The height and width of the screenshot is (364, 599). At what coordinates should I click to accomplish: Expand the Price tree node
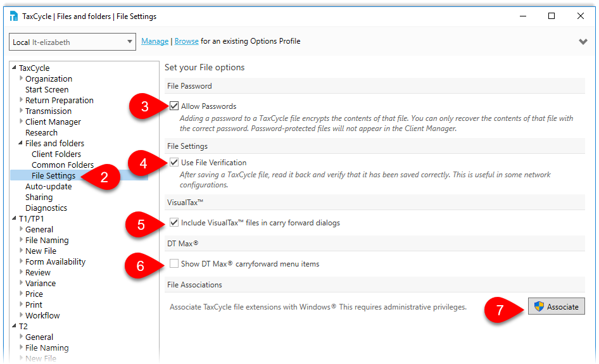tap(22, 293)
